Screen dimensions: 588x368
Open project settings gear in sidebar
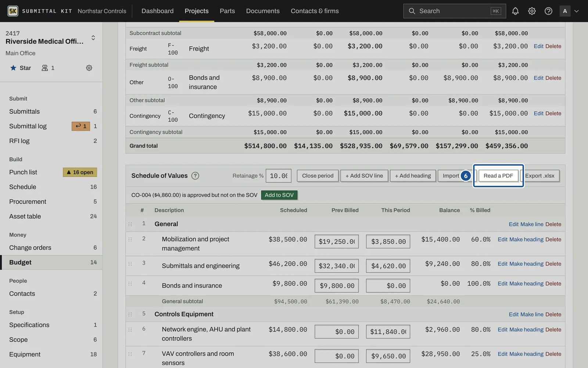(89, 68)
